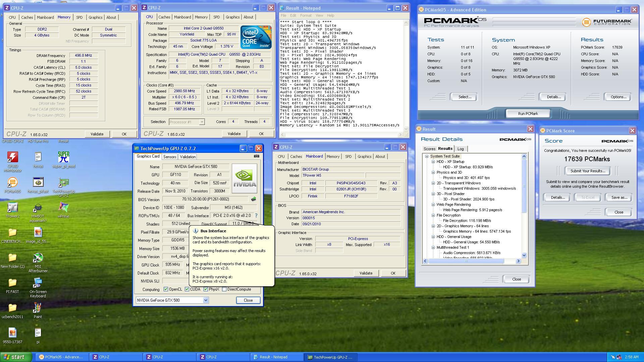Click the GPU-Z BIOS save chip icon
This screenshot has height=362, width=644.
click(x=254, y=199)
